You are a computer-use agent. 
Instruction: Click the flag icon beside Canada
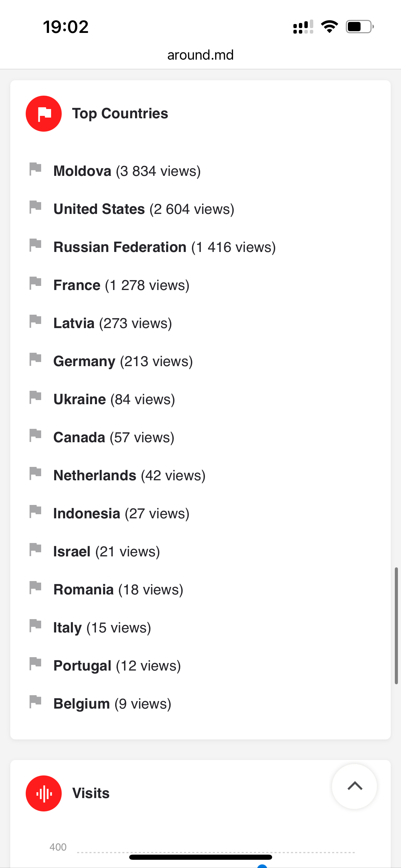coord(35,435)
